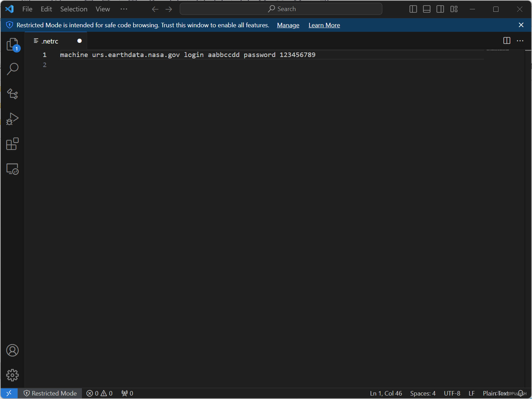
Task: Open the Search view in activity bar
Action: (x=13, y=69)
